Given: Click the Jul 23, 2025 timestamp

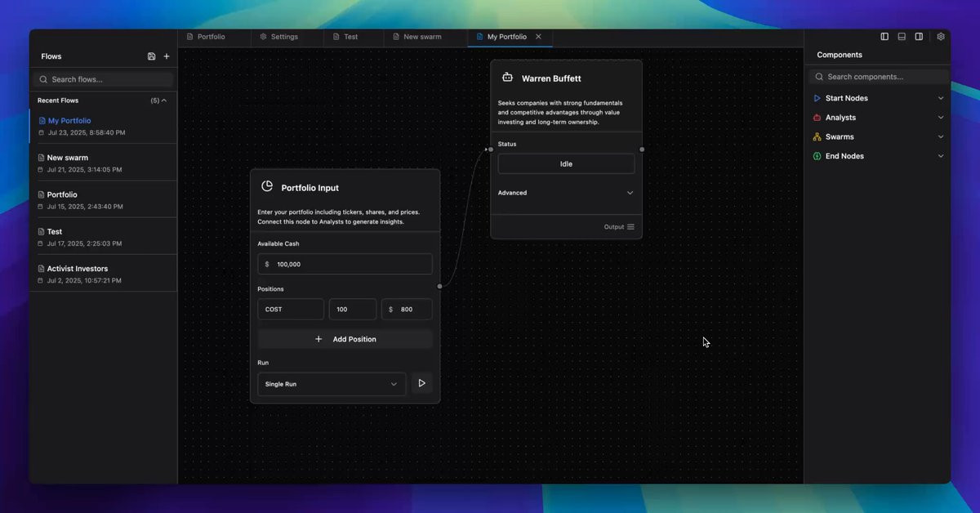Looking at the screenshot, I should (87, 132).
